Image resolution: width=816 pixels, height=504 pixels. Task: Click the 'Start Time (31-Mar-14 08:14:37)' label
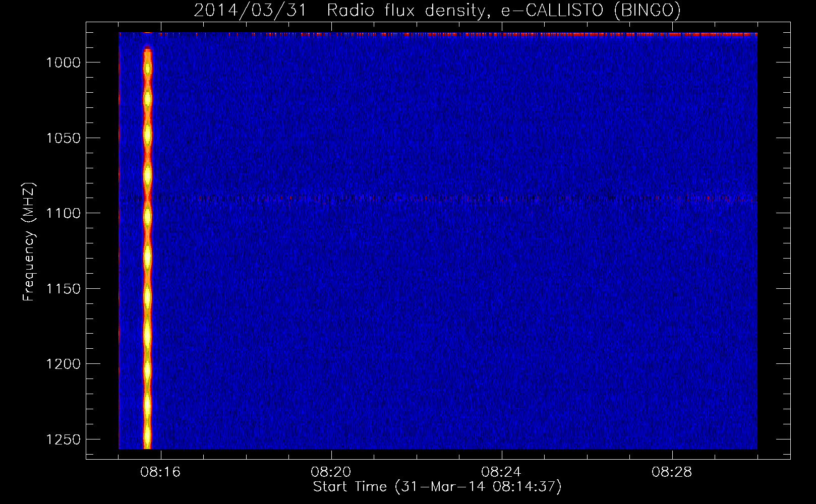437,487
